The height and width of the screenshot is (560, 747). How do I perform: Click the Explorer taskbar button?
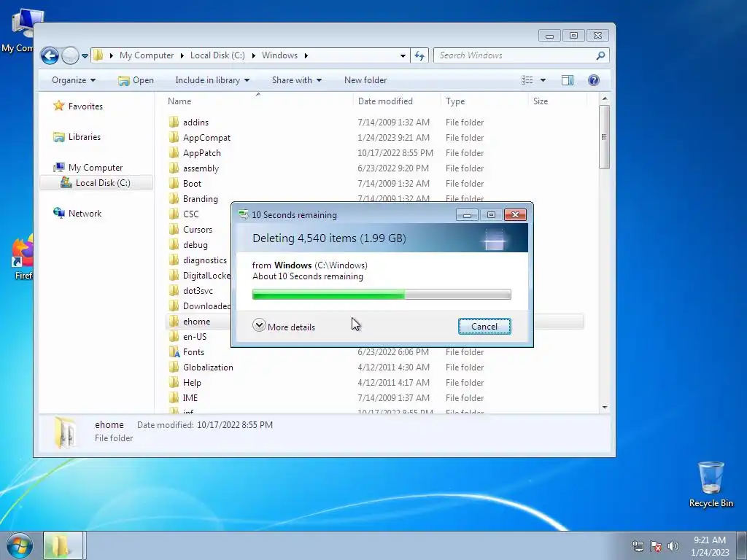click(63, 545)
